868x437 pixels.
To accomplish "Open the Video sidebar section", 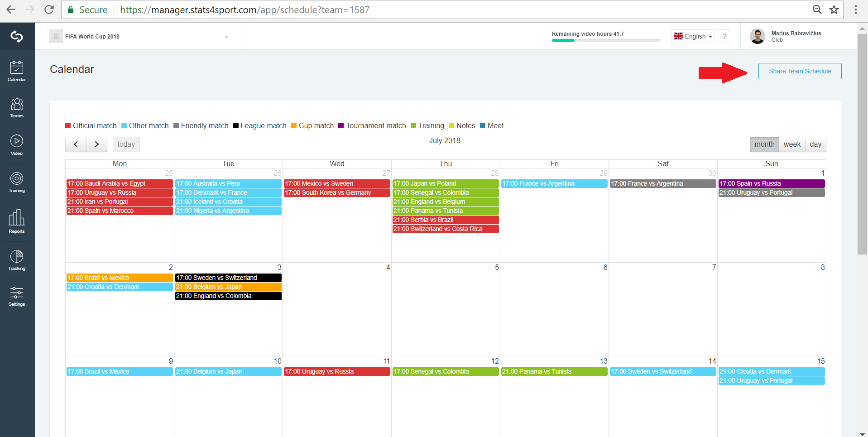I will [x=17, y=145].
